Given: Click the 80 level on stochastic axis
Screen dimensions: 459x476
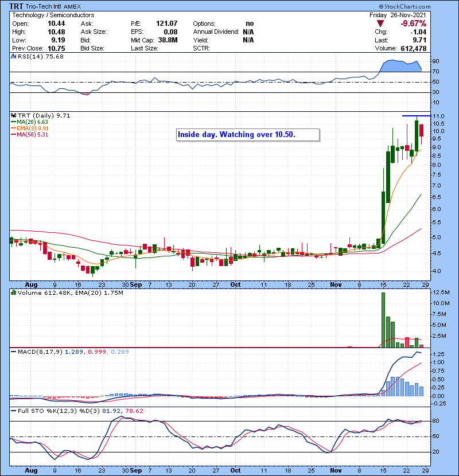Looking at the screenshot, I should (x=436, y=421).
